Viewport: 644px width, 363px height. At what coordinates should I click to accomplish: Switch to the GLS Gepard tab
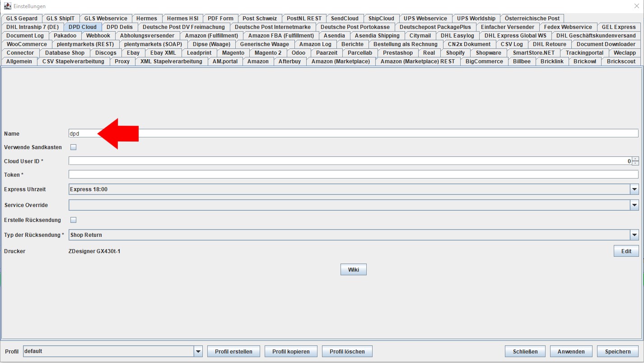[x=22, y=19]
